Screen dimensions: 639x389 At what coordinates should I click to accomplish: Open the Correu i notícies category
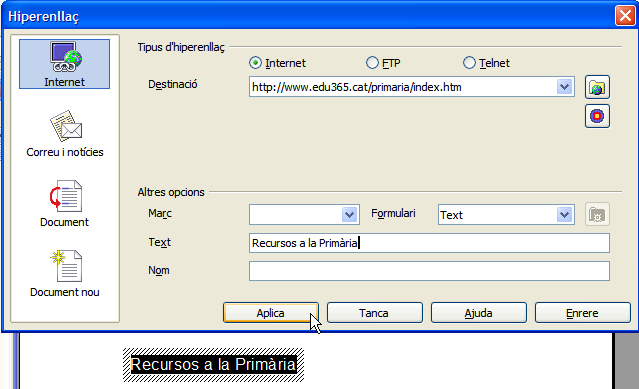coord(65,134)
